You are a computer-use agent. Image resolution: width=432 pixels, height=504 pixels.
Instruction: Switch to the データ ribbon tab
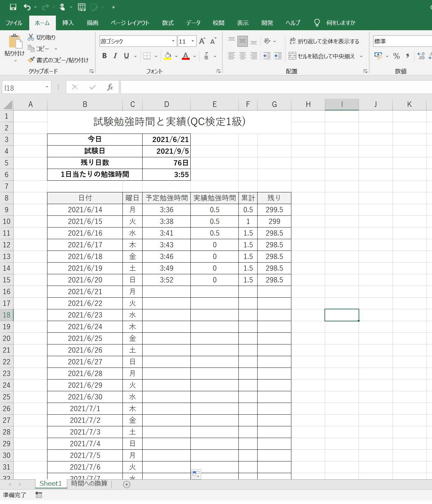tap(193, 23)
